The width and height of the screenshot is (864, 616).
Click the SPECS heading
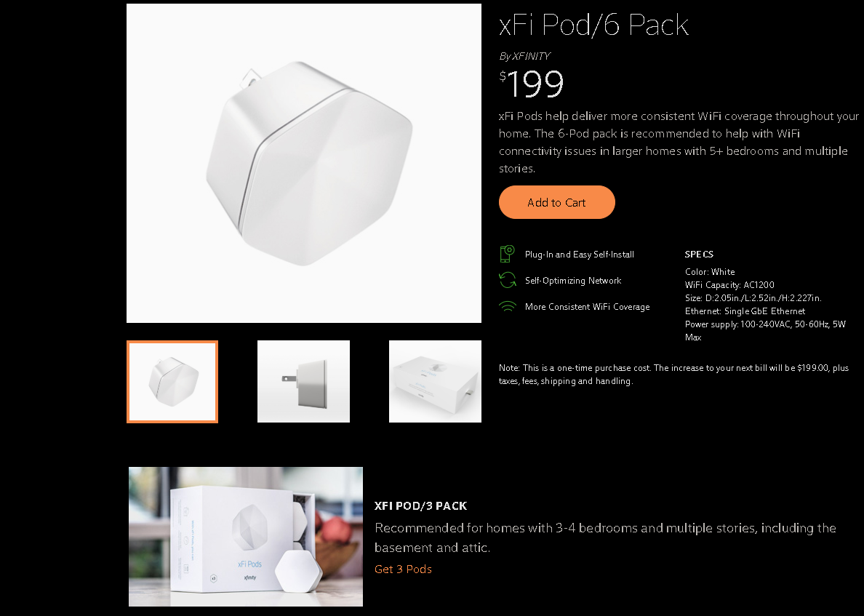tap(699, 254)
